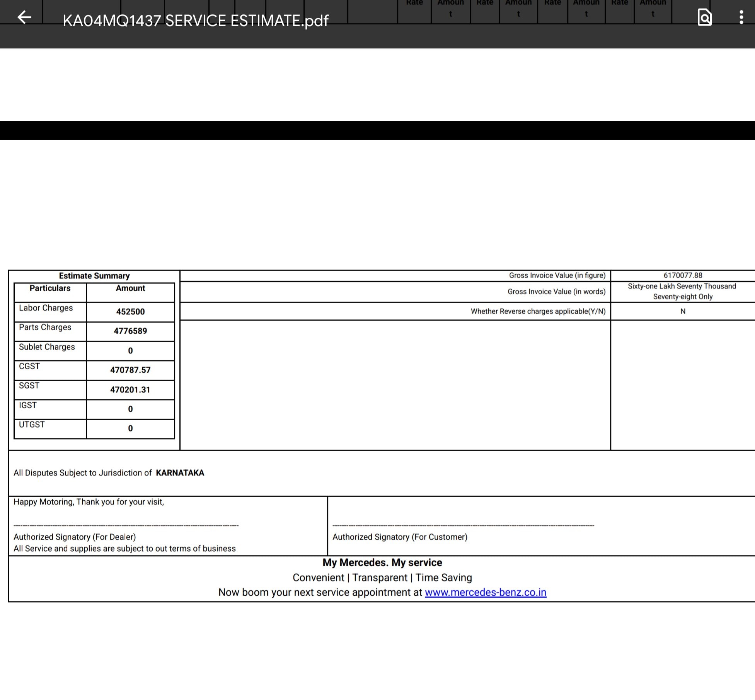The height and width of the screenshot is (700, 755).
Task: Select the reverse charges value 'N'
Action: 683,311
